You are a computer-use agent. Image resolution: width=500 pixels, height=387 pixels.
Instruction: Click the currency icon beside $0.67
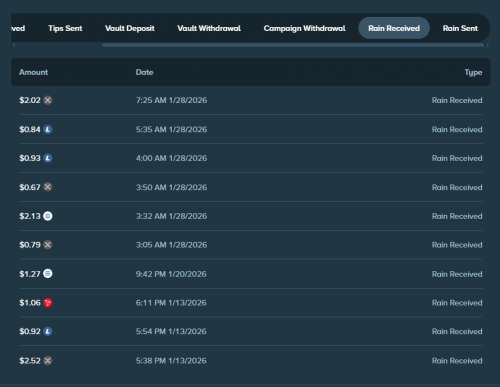coord(48,187)
